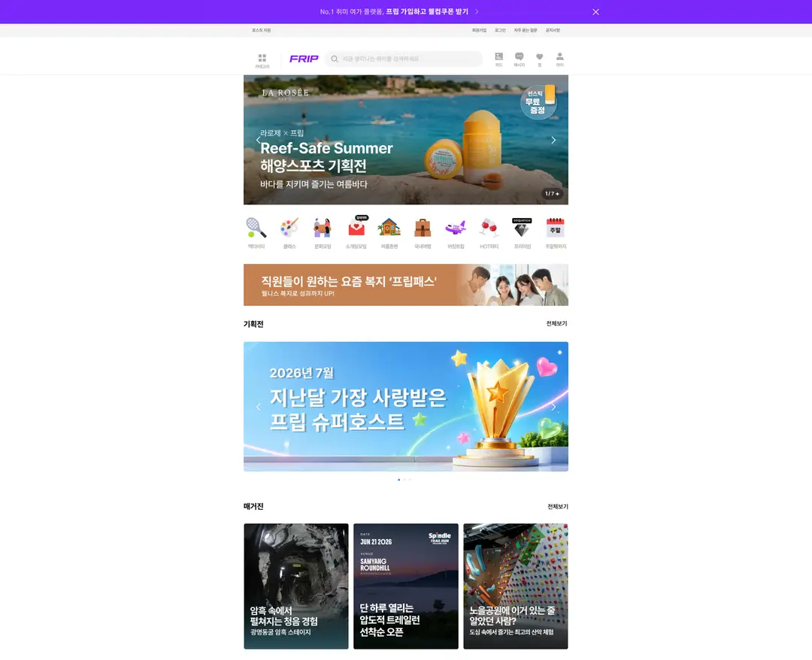
Task: Select the 주말뭐하지 calendar category
Action: [x=556, y=233]
